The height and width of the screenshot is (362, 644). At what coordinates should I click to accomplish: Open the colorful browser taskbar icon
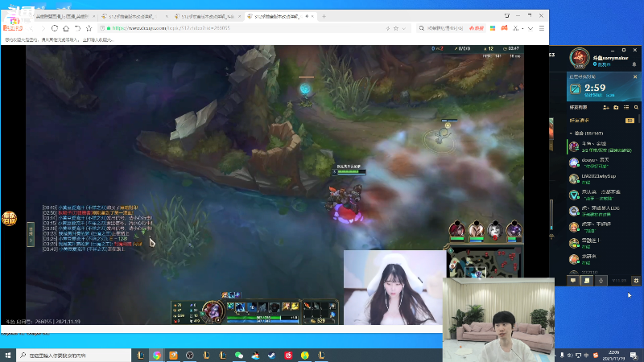coord(156,356)
